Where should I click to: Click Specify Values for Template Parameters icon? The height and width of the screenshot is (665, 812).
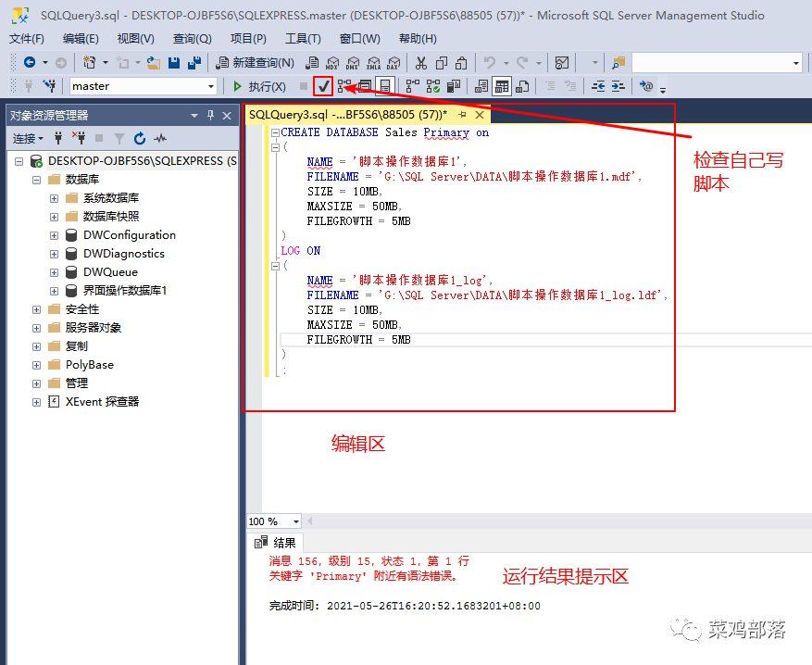pyautogui.click(x=645, y=86)
